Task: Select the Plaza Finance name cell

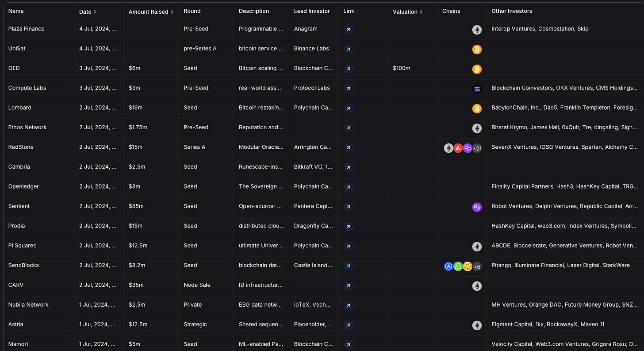Action: 27,29
